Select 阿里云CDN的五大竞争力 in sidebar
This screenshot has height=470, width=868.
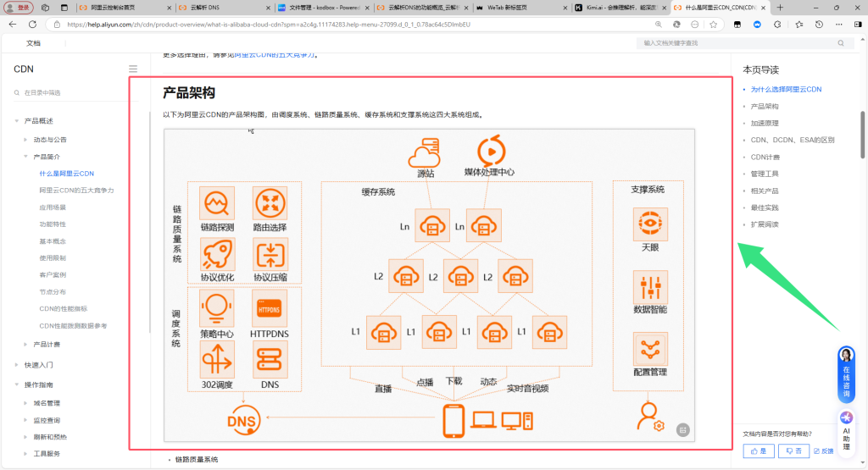76,191
